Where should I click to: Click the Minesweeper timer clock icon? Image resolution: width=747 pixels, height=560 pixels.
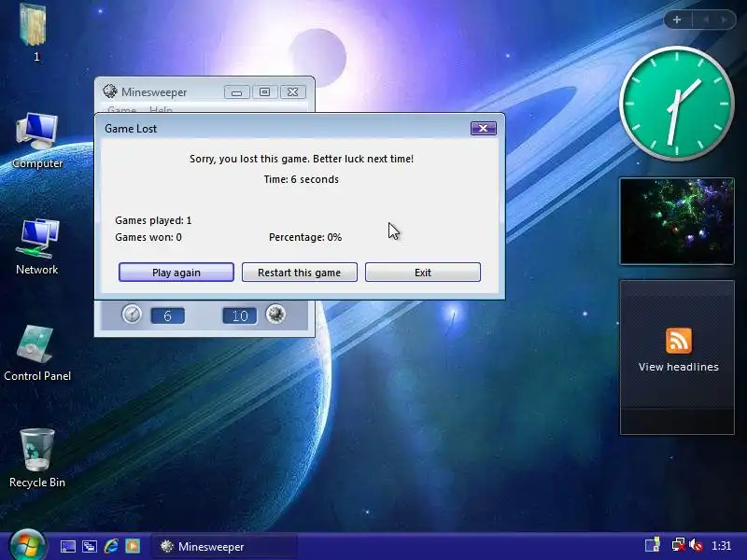pyautogui.click(x=132, y=315)
